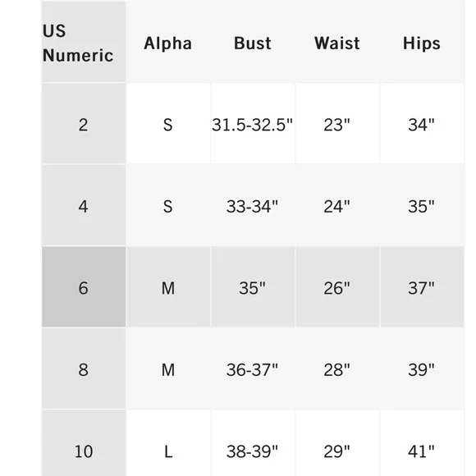Select the highlighted size 6 cell
This screenshot has height=476, width=476.
pyautogui.click(x=84, y=287)
